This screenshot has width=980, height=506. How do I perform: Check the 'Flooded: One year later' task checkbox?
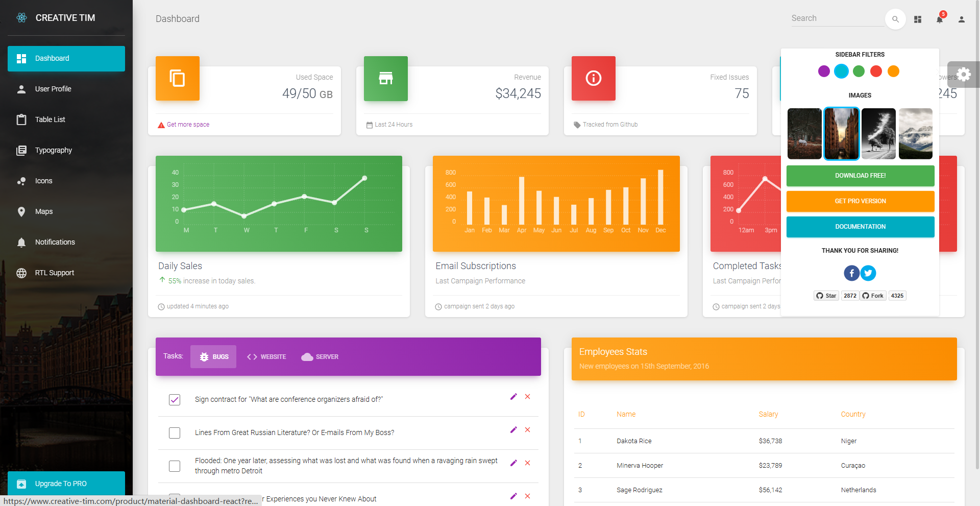pos(175,466)
